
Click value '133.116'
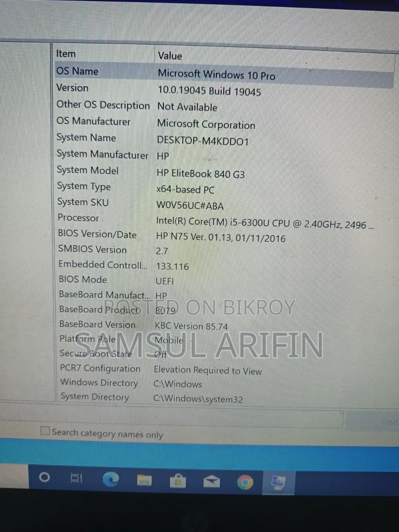pos(172,266)
